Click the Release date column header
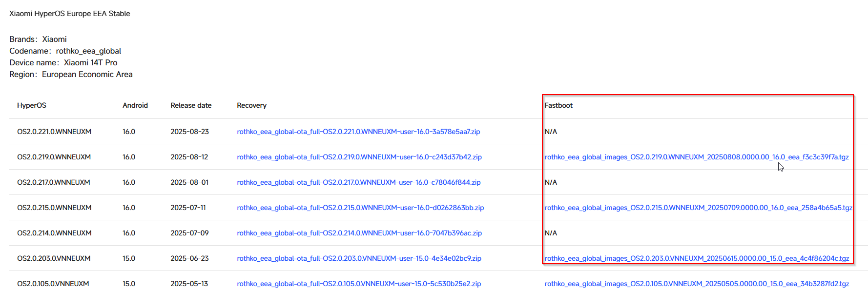The width and height of the screenshot is (868, 290). click(x=191, y=105)
